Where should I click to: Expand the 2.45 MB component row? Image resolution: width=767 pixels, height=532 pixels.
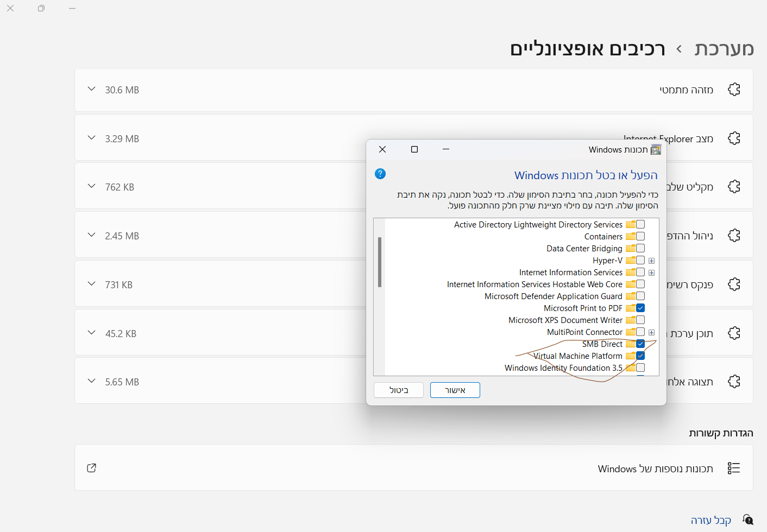(x=91, y=235)
